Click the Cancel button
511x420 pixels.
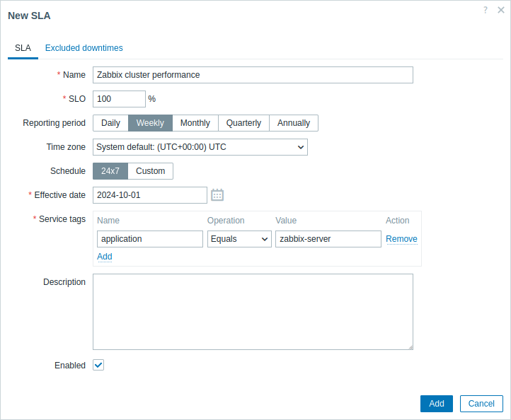(x=481, y=404)
